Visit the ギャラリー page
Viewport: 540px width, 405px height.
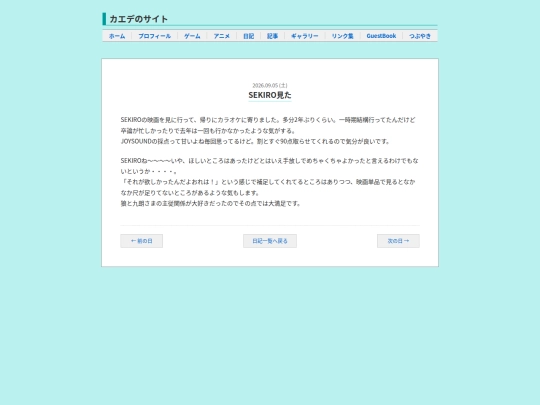point(305,36)
